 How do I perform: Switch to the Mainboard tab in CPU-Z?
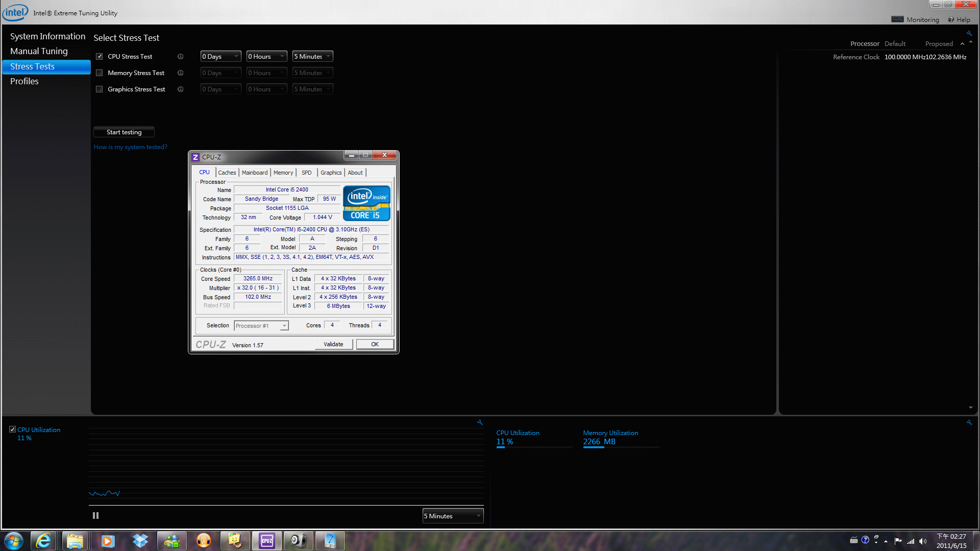click(x=255, y=173)
